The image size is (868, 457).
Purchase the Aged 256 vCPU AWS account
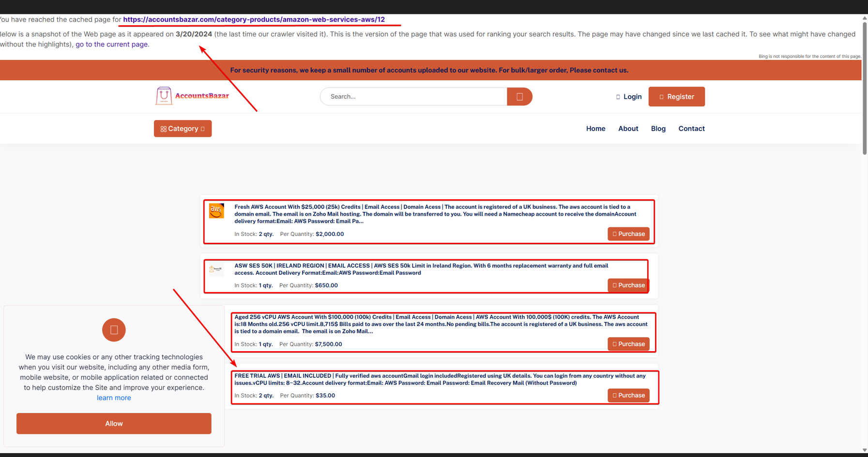pyautogui.click(x=628, y=344)
